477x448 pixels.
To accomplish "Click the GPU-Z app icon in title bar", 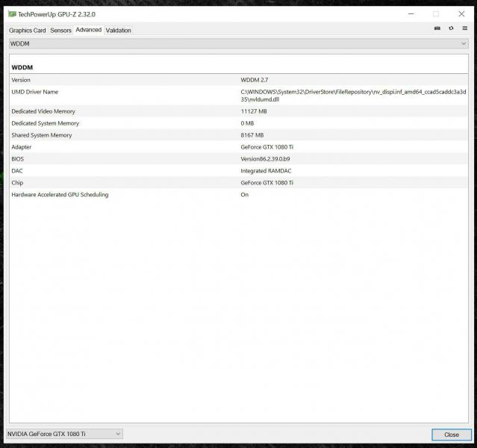I will coord(12,13).
